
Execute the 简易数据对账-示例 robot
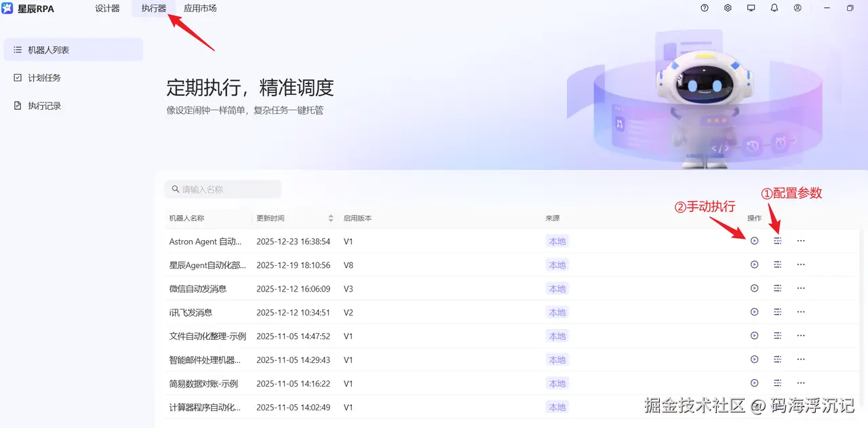pos(754,383)
